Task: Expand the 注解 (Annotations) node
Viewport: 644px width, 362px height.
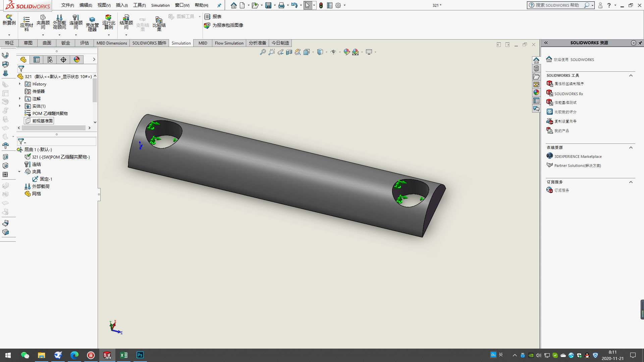Action: click(20, 99)
